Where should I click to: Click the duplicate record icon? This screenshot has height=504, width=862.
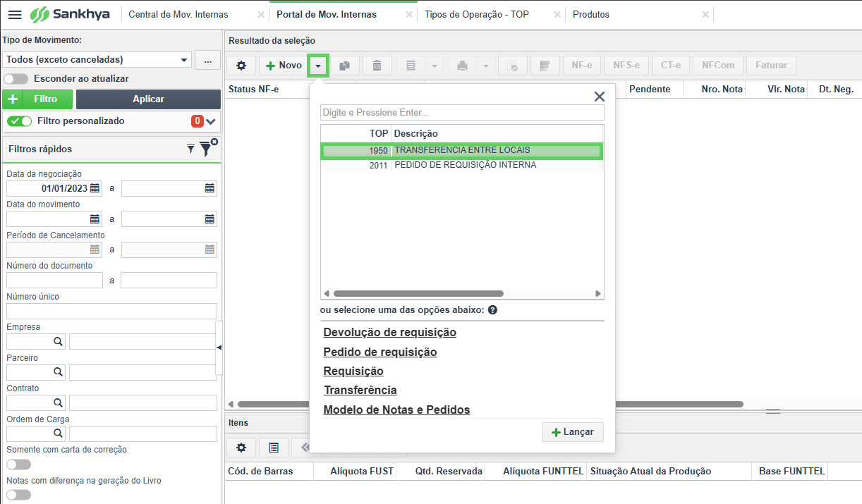[x=344, y=66]
